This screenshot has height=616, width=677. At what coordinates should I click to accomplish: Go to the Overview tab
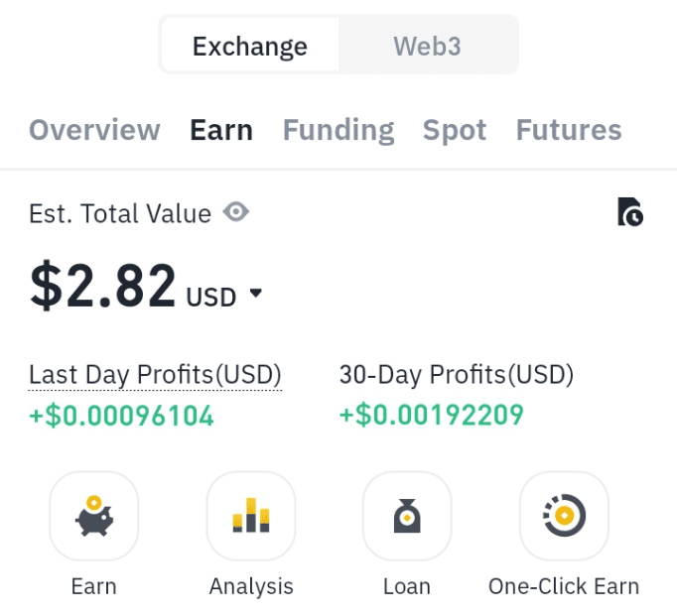pyautogui.click(x=94, y=130)
